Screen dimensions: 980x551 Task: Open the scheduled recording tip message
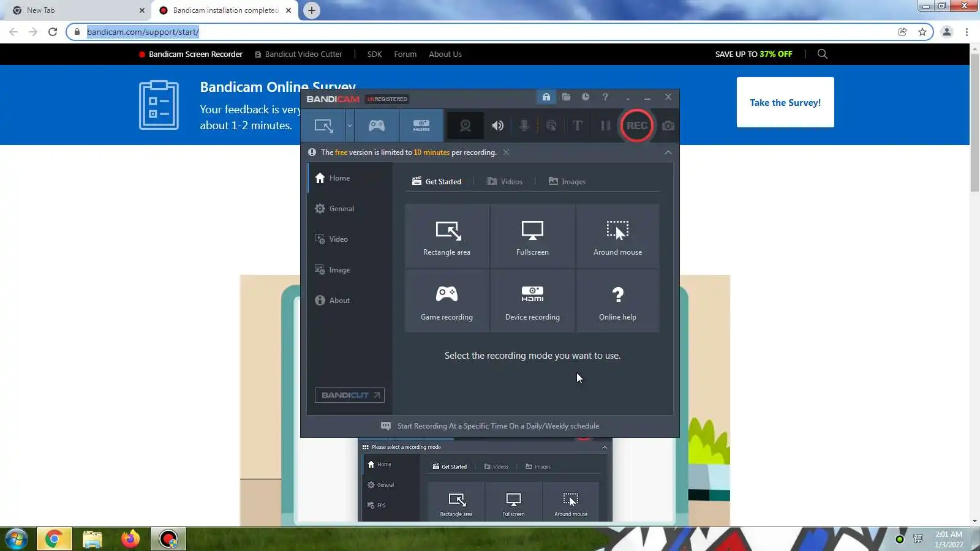click(490, 426)
